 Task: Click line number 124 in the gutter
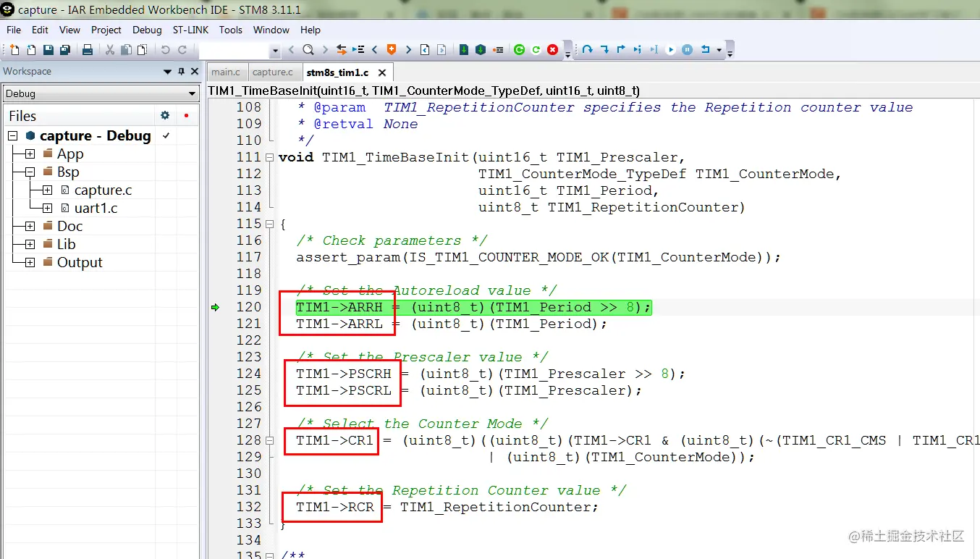click(249, 374)
